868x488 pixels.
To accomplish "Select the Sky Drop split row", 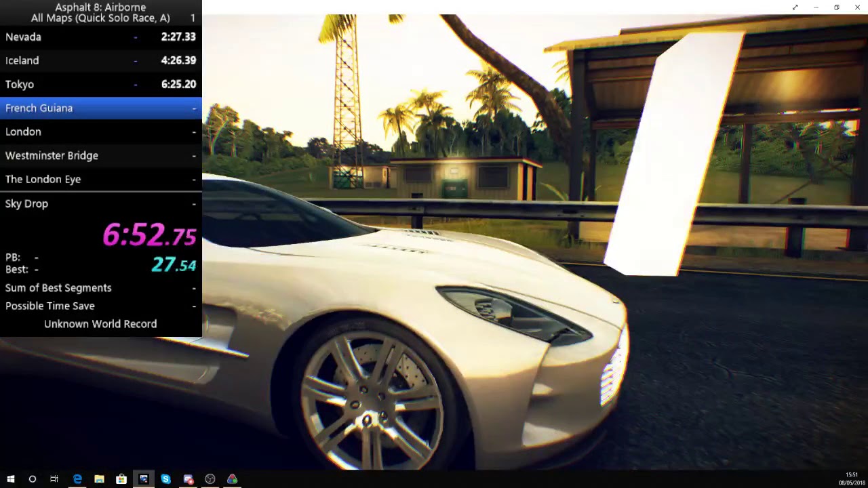I will click(100, 203).
